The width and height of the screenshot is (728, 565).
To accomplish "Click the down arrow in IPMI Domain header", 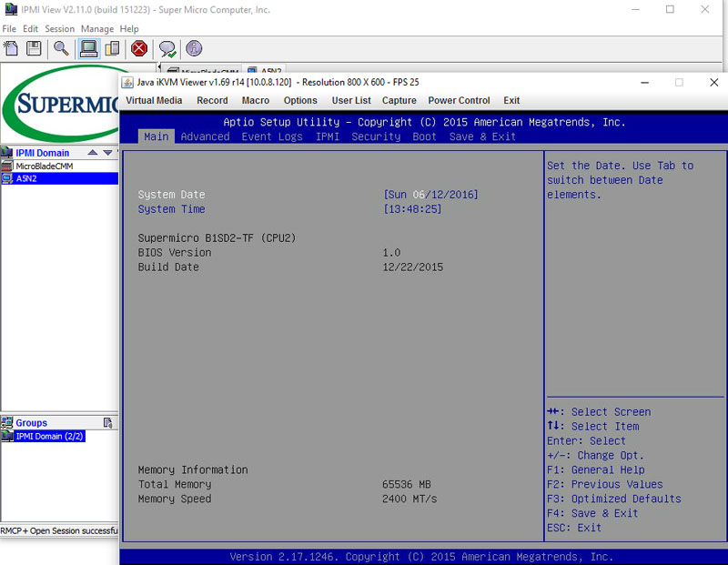I will coord(107,152).
